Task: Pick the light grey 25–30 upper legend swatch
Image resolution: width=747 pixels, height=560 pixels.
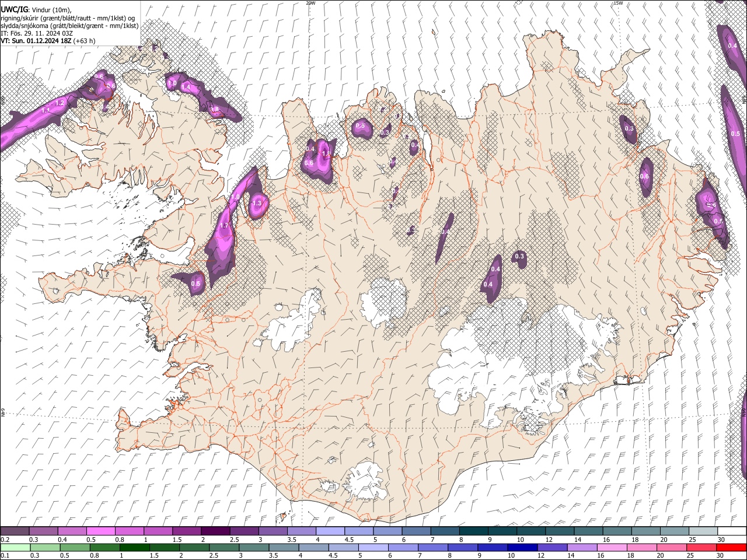Action: point(703,531)
